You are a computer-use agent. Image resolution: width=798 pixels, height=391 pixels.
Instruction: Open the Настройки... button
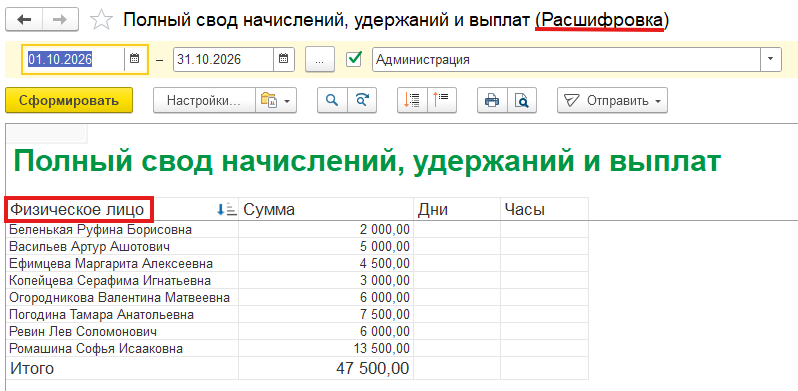point(204,100)
